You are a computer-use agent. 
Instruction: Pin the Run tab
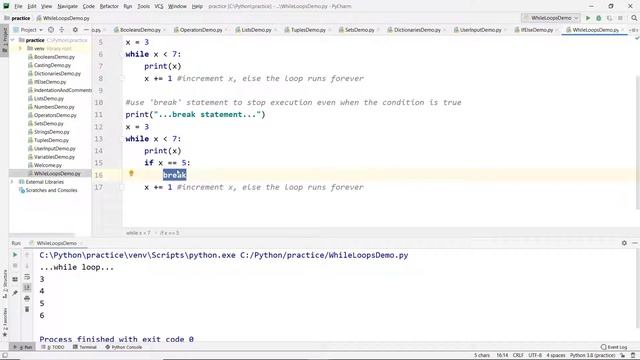[15, 293]
